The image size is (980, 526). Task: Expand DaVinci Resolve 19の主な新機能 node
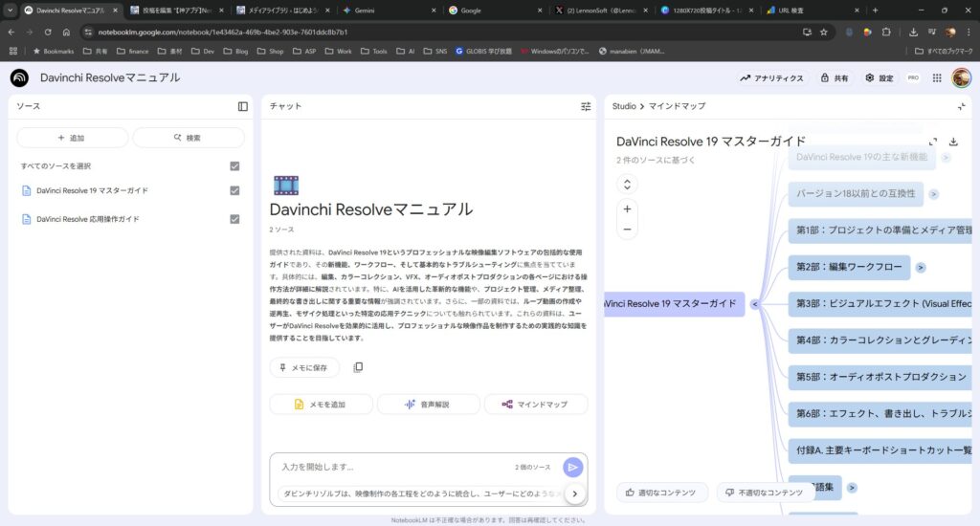point(947,158)
